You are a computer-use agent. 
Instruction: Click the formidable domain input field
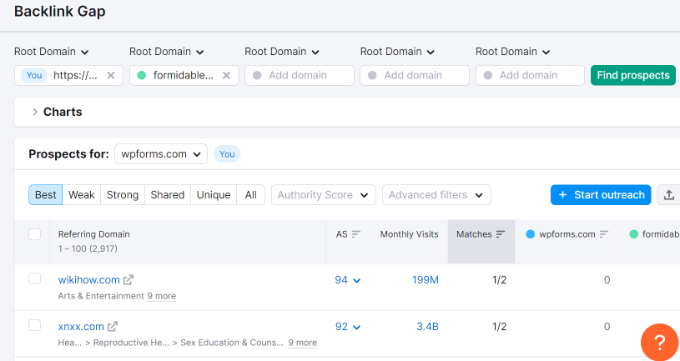pyautogui.click(x=184, y=75)
